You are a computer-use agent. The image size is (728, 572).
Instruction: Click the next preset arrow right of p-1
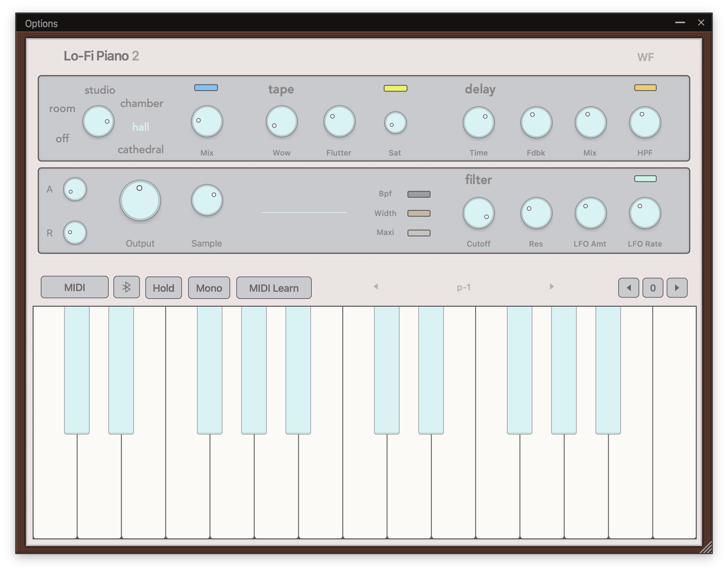(x=552, y=287)
